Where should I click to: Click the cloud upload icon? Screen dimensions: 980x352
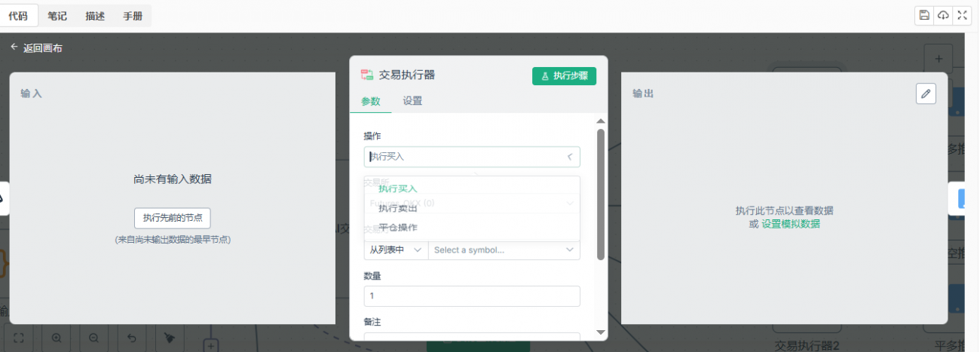pyautogui.click(x=942, y=15)
